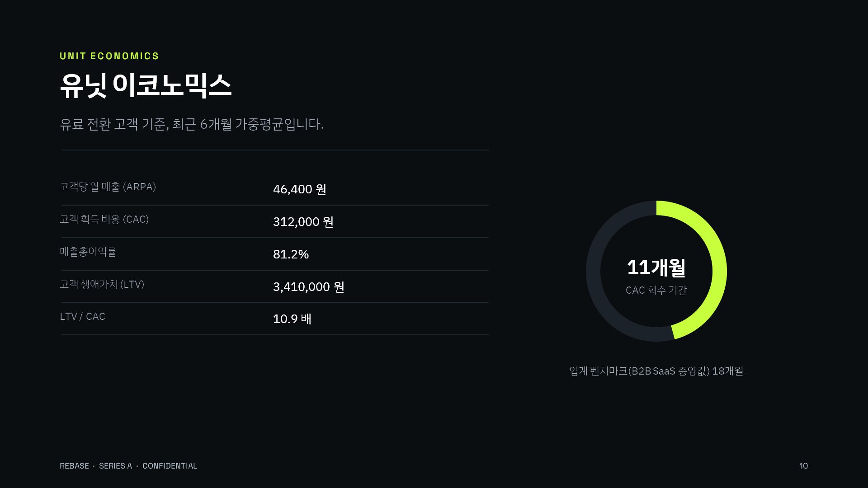Image resolution: width=868 pixels, height=488 pixels.
Task: Select the 유닛 이코노믹스 slide title
Action: coord(146,85)
